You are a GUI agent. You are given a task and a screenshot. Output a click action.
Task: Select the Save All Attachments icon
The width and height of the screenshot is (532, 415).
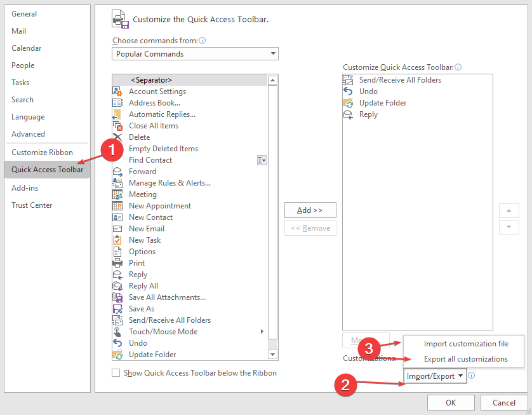[x=117, y=297]
